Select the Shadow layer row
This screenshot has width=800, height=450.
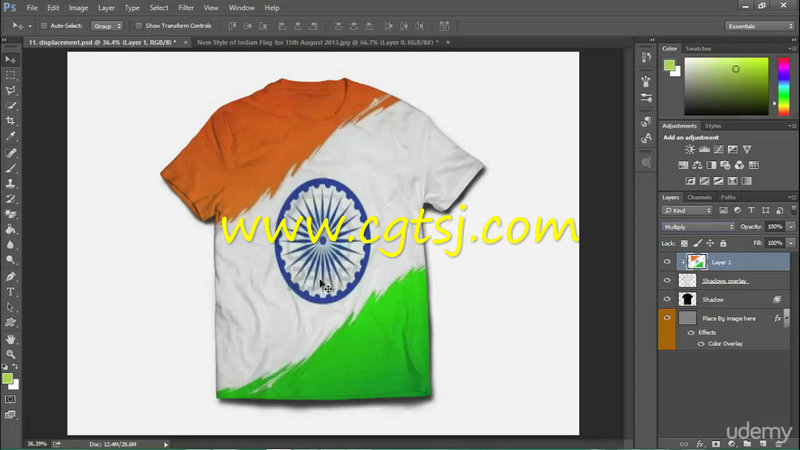click(733, 299)
